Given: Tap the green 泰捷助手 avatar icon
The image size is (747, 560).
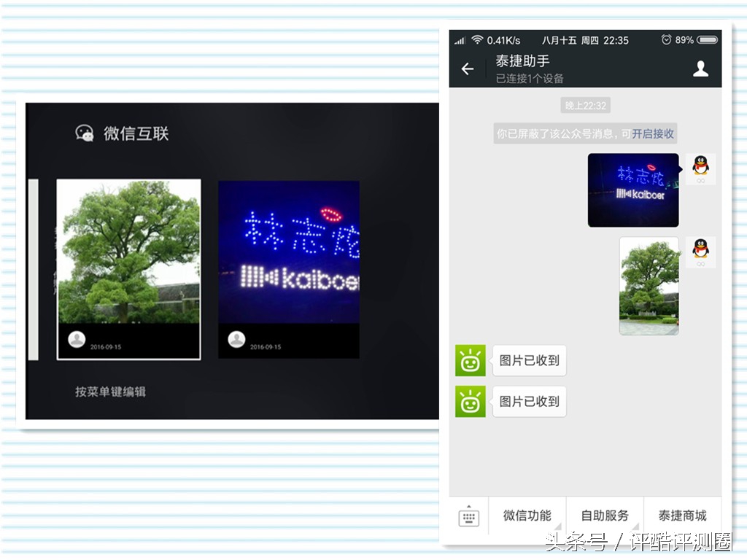Looking at the screenshot, I should 469,360.
